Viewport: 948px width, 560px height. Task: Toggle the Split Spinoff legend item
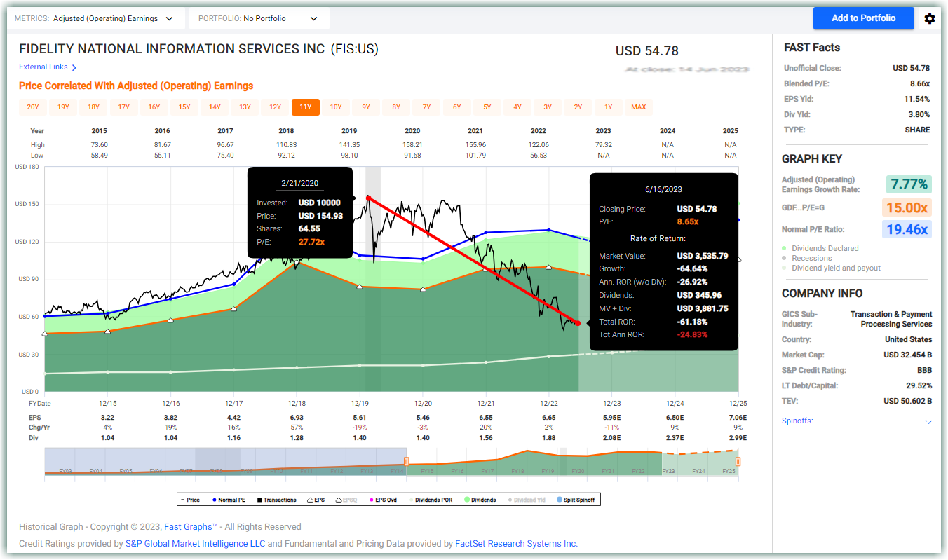pos(576,500)
